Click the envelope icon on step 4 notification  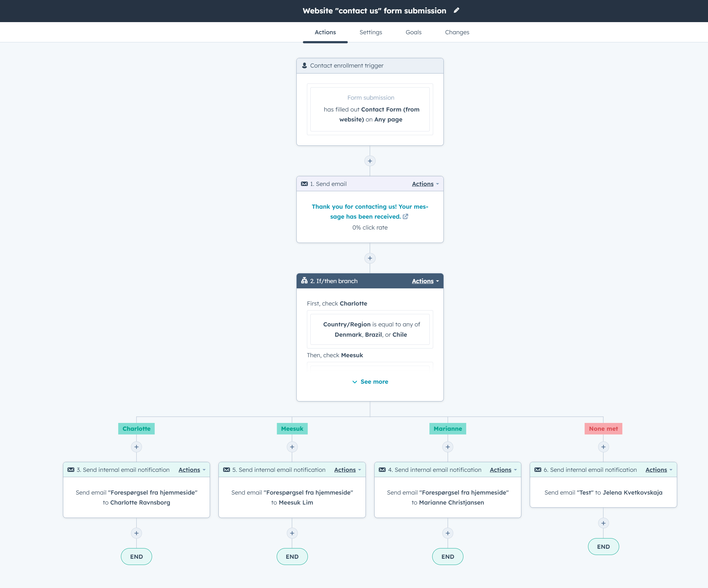pyautogui.click(x=382, y=469)
